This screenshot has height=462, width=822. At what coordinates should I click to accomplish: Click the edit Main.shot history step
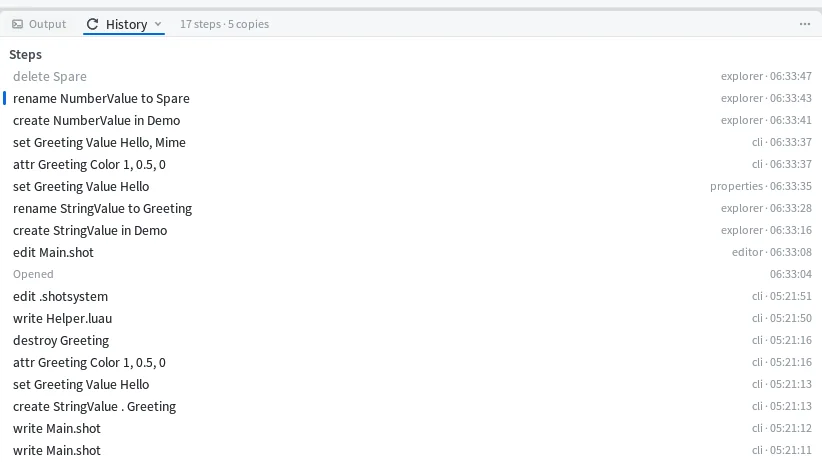point(411,253)
